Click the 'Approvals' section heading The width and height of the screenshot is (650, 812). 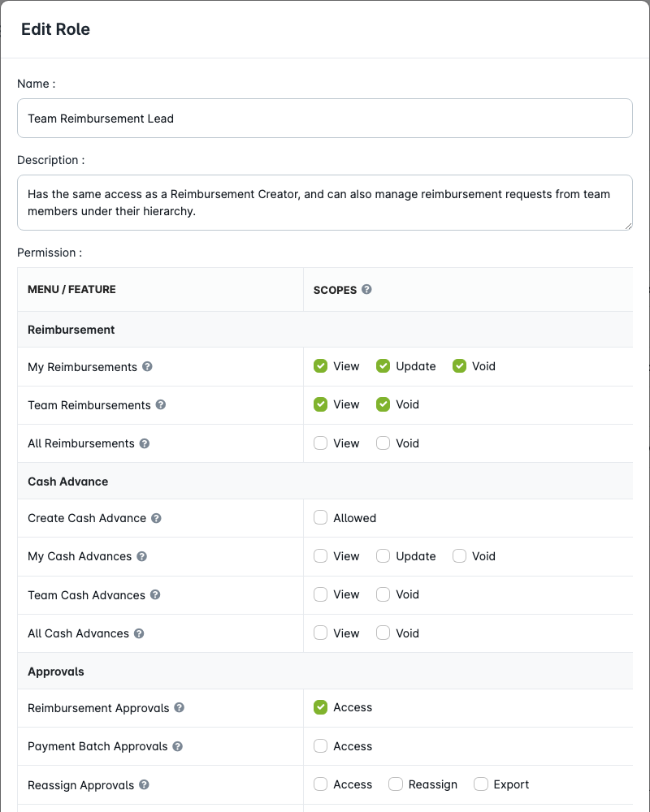[56, 672]
